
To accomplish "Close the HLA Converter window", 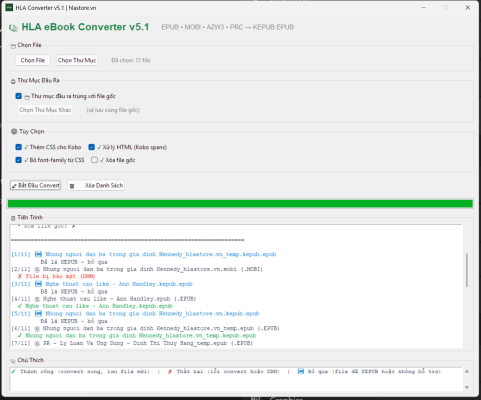I will click(468, 7).
